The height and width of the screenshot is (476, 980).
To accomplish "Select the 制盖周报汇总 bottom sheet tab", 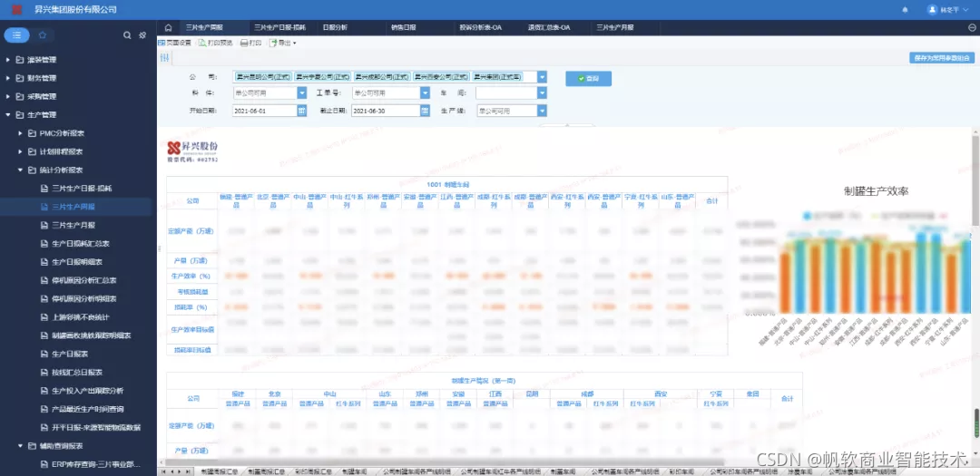I will (x=267, y=471).
